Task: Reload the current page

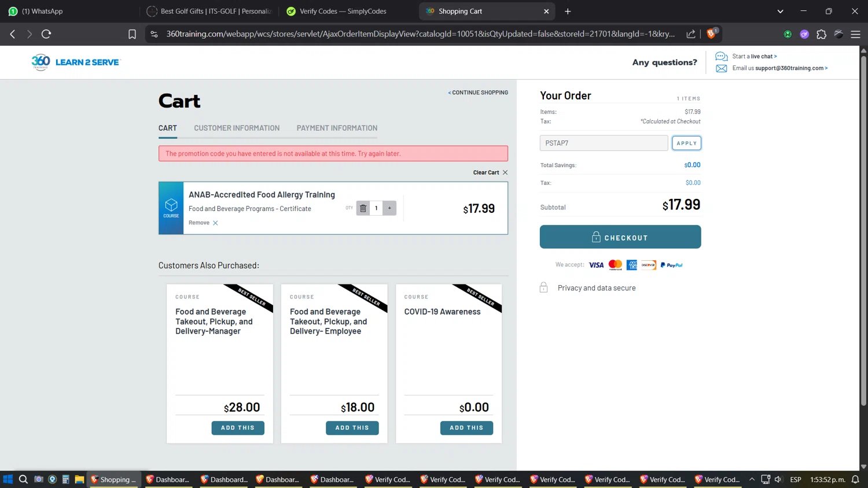Action: point(46,34)
